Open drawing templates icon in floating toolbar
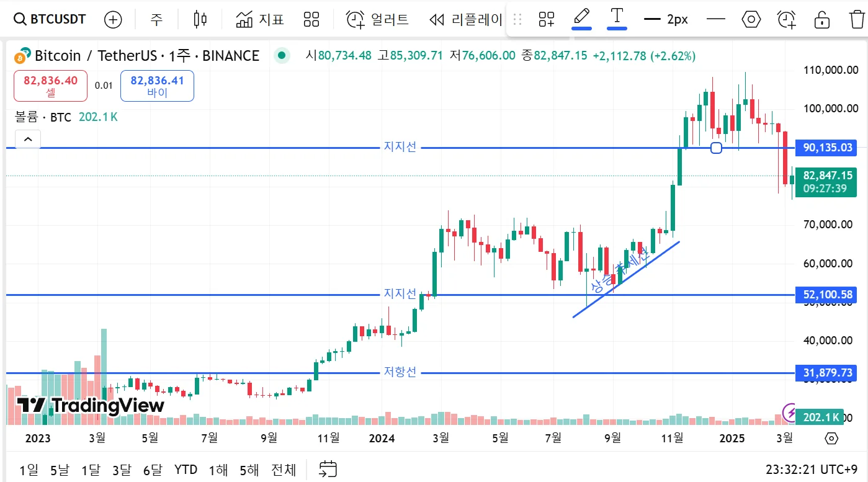Image resolution: width=868 pixels, height=482 pixels. pyautogui.click(x=547, y=19)
